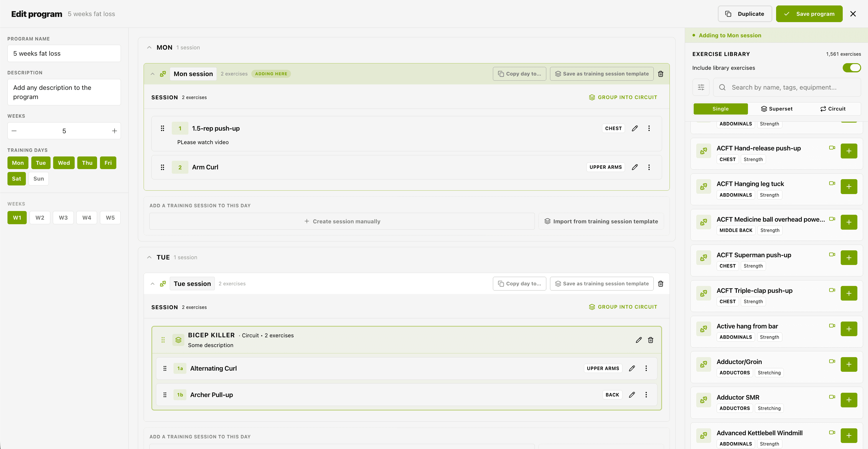The width and height of the screenshot is (868, 449).
Task: Add Adductor SMR to session
Action: pyautogui.click(x=848, y=400)
